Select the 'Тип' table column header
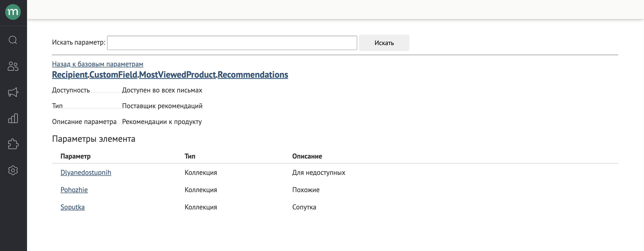Screen dimensions: 644x251 (190, 156)
